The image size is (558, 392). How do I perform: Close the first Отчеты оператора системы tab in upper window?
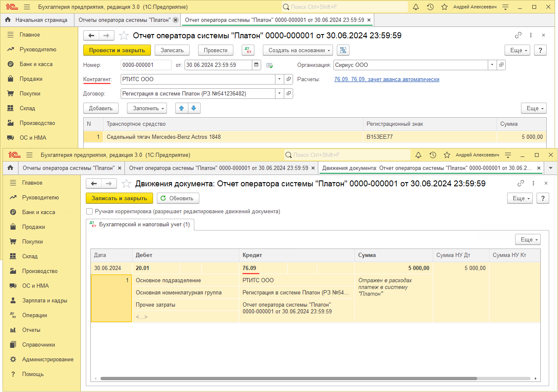(176, 20)
